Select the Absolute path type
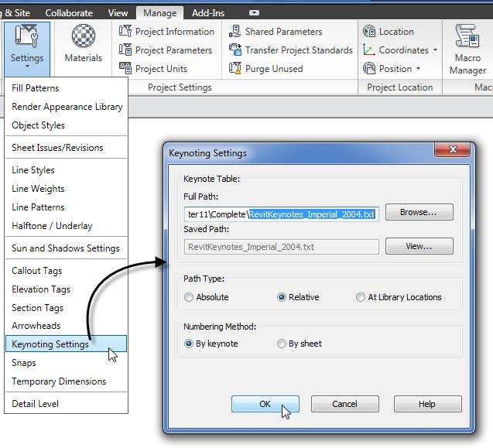 [189, 297]
